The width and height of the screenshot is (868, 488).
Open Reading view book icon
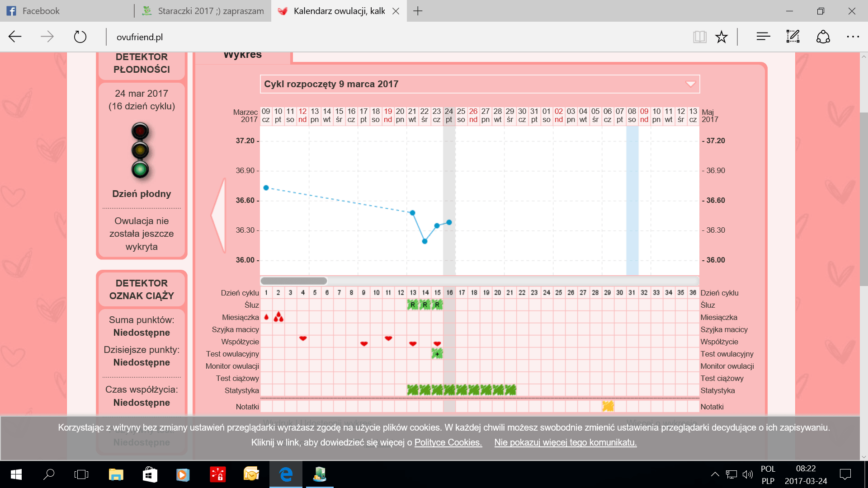click(699, 37)
